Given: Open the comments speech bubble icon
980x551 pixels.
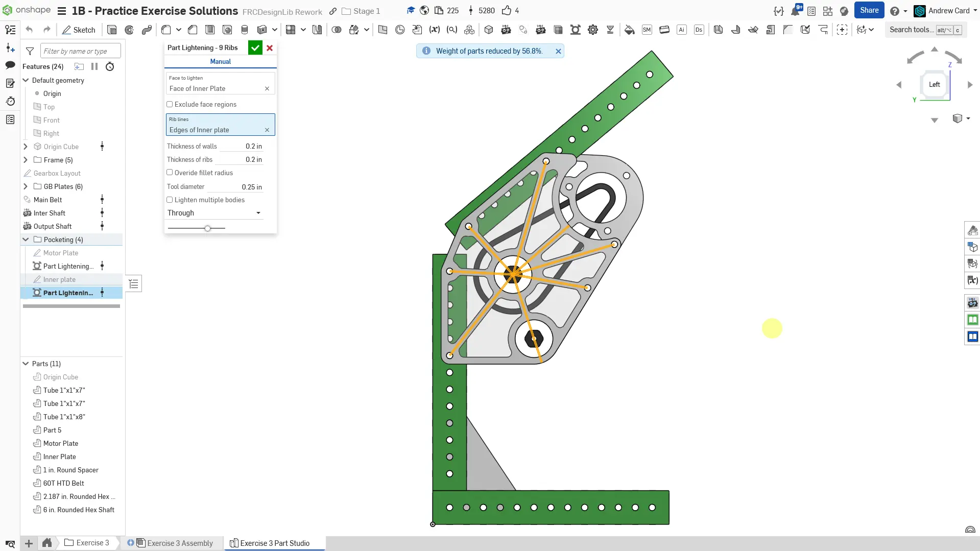Looking at the screenshot, I should tap(10, 65).
